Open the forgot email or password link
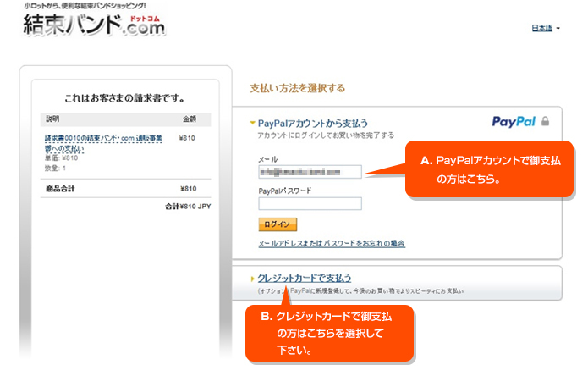 (332, 244)
